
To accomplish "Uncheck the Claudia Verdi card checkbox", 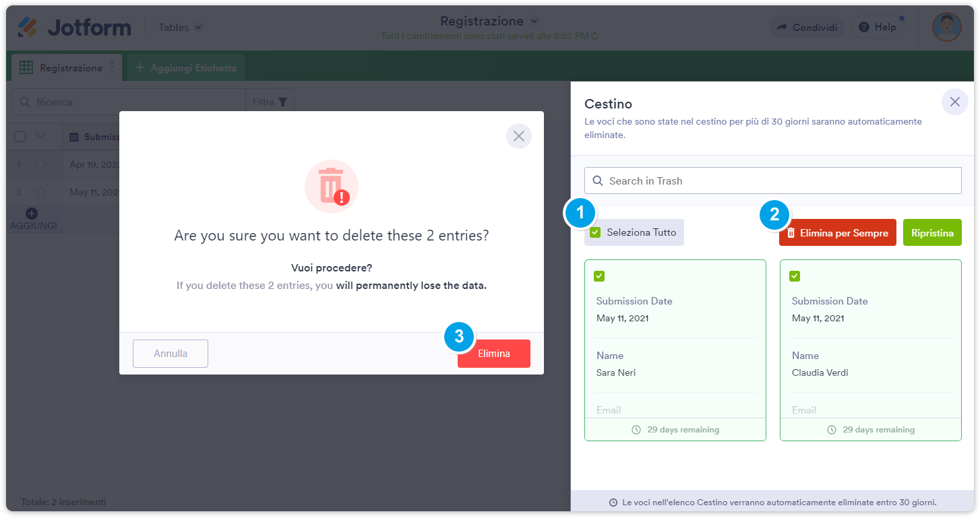I will point(795,276).
